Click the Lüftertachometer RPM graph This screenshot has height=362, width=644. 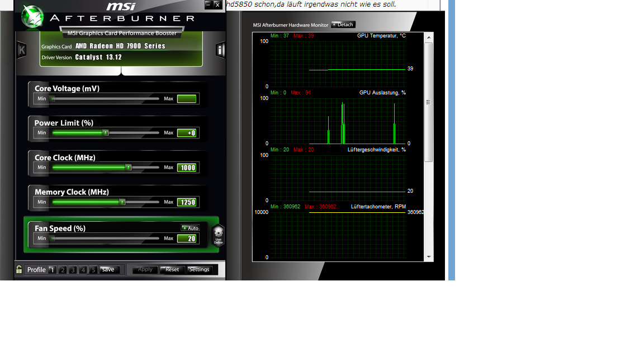(338, 235)
